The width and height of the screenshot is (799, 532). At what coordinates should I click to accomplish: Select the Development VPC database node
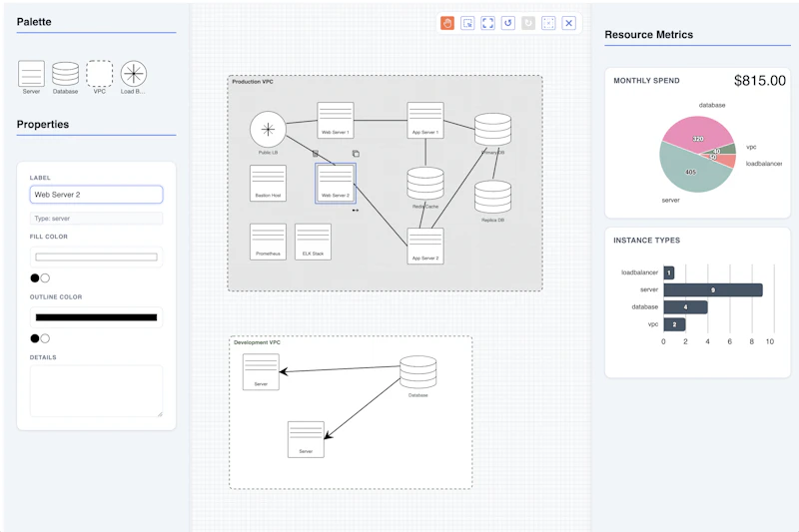(x=417, y=372)
